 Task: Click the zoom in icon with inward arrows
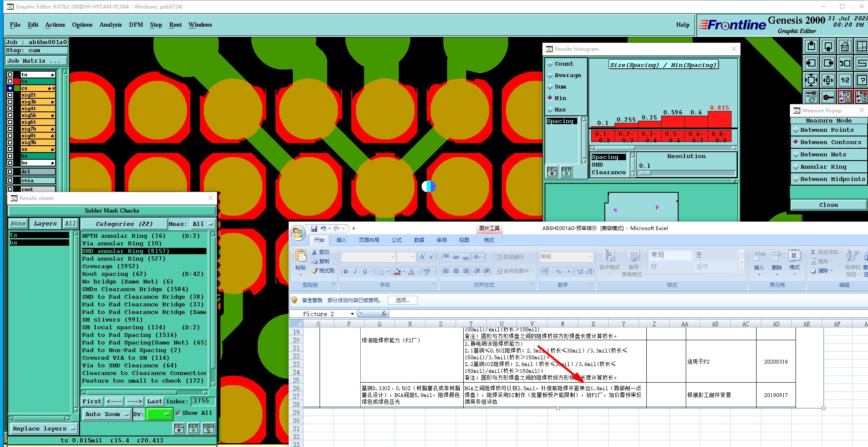811,80
